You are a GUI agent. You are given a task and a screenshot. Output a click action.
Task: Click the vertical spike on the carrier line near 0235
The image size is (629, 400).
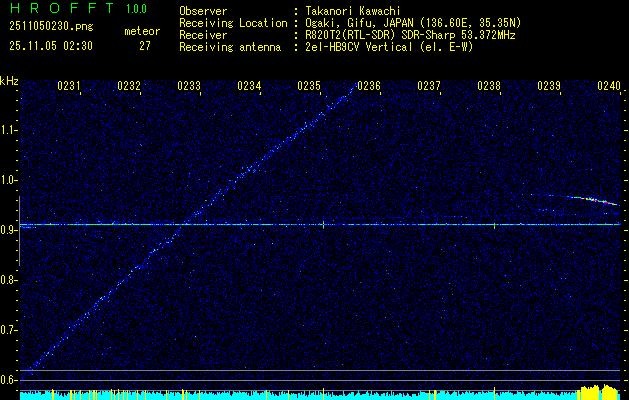point(323,224)
